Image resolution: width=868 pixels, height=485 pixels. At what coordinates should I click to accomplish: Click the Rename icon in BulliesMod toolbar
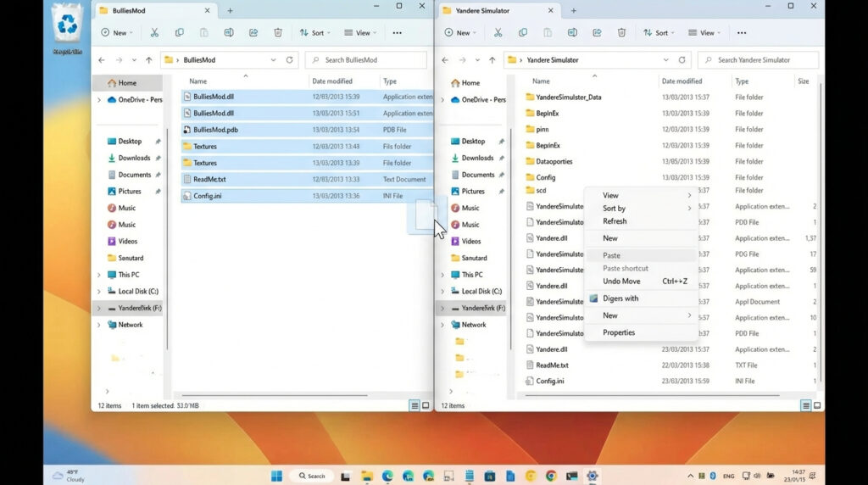point(229,33)
